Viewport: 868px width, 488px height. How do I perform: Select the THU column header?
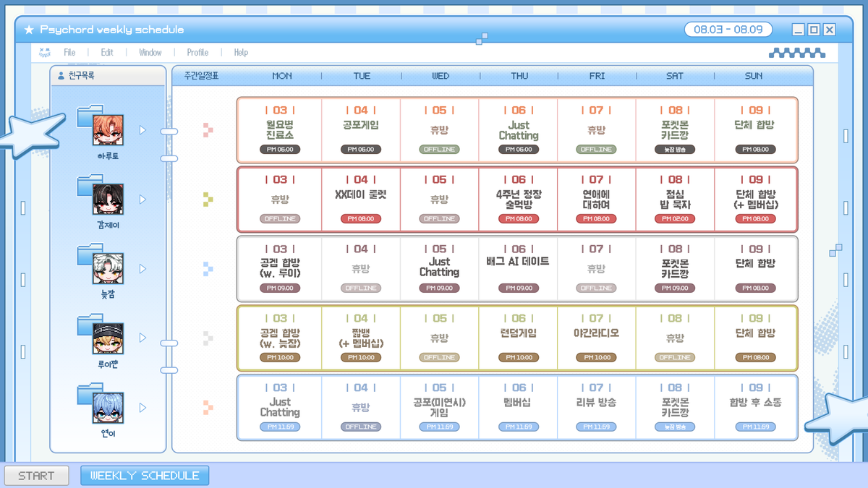pos(519,76)
